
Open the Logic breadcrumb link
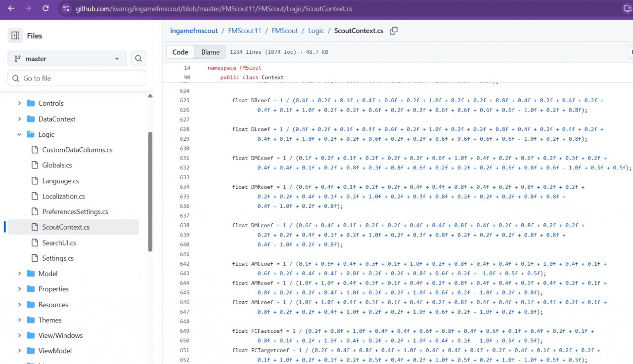[316, 31]
